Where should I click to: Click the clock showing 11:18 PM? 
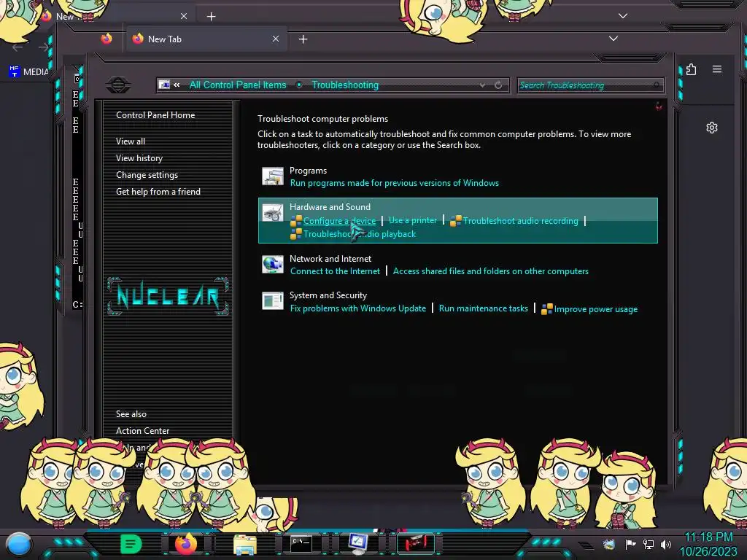[x=708, y=537]
